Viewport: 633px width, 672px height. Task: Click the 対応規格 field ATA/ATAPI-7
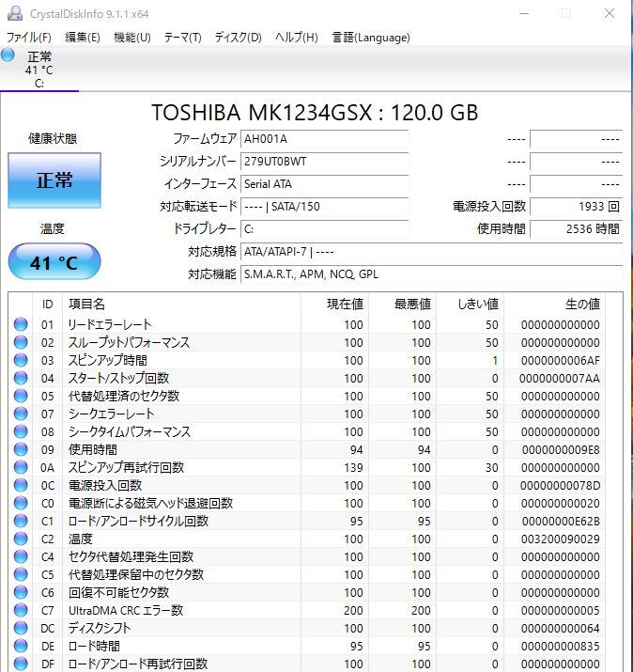(431, 252)
